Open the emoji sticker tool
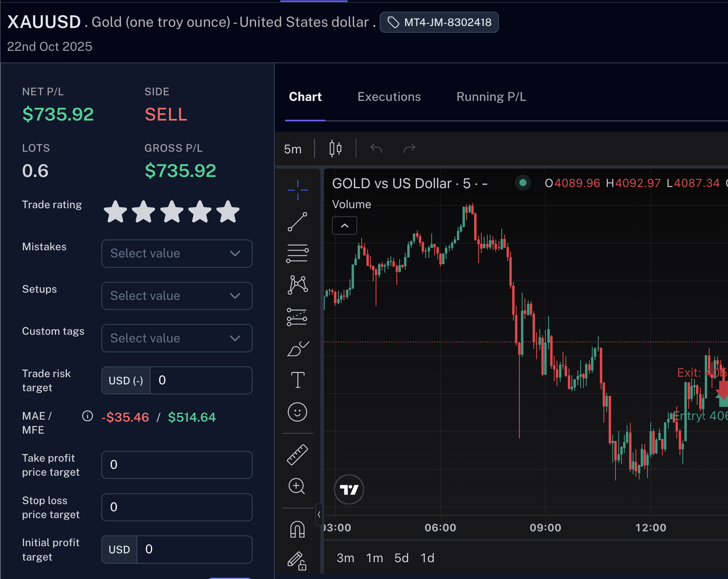Viewport: 728px width, 579px height. pos(297,412)
